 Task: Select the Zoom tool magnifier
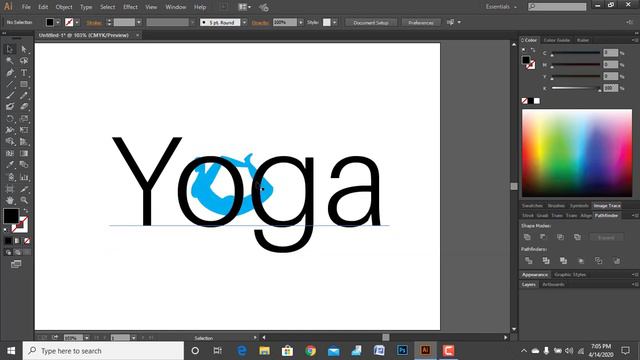(x=24, y=200)
